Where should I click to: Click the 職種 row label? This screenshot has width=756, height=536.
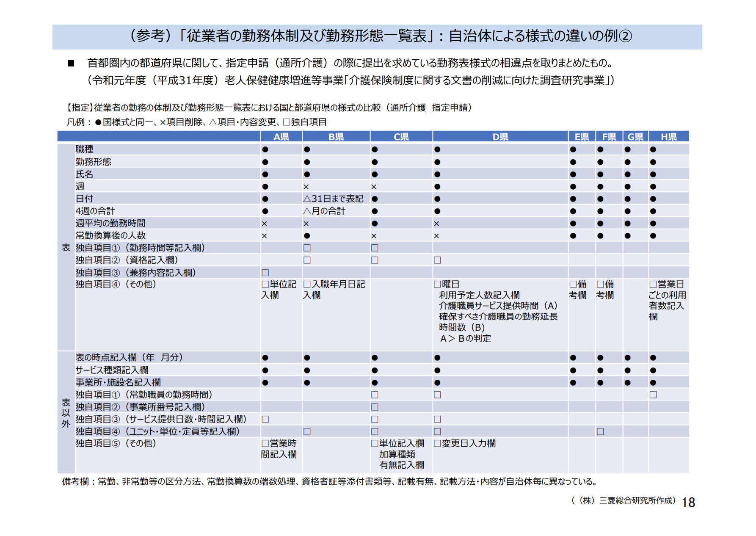coord(84,149)
